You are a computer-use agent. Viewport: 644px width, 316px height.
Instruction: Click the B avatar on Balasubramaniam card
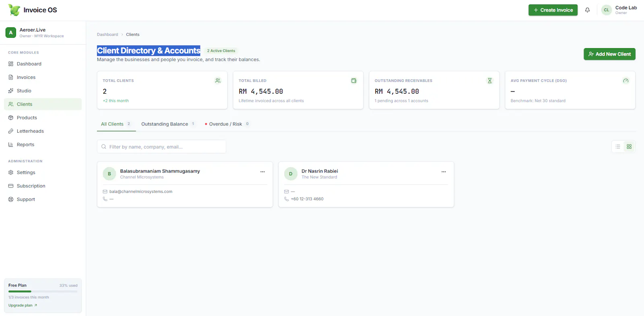pos(109,174)
